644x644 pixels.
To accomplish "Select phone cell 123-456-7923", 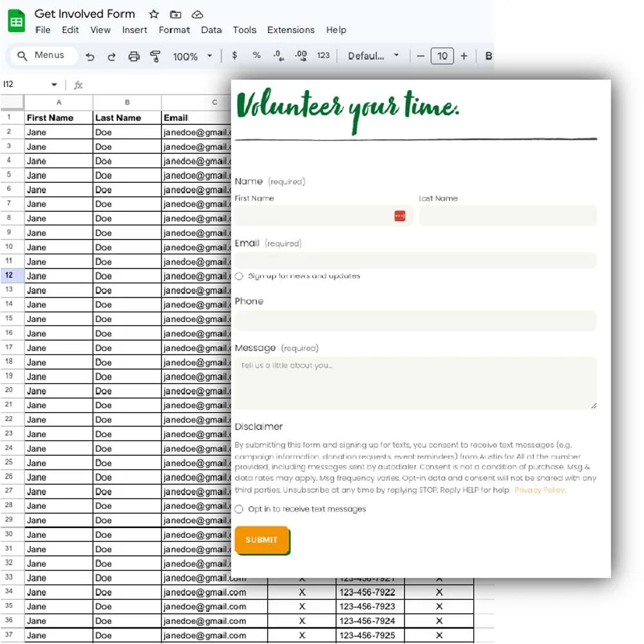I will click(370, 607).
